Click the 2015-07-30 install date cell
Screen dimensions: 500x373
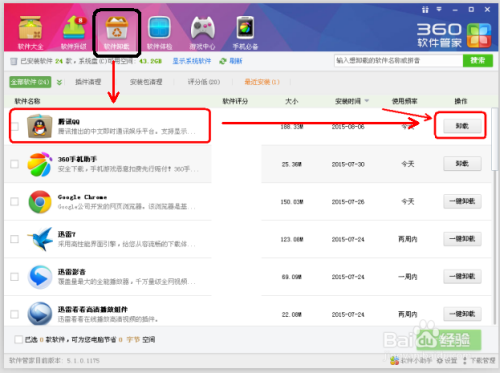point(348,164)
